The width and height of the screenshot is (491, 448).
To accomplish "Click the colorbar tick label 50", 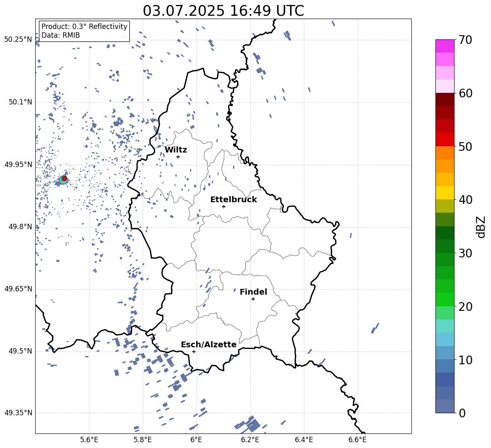I will tap(465, 146).
